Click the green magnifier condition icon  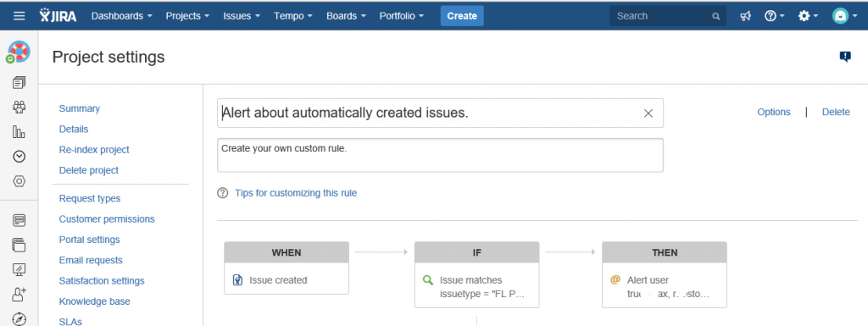coord(428,280)
